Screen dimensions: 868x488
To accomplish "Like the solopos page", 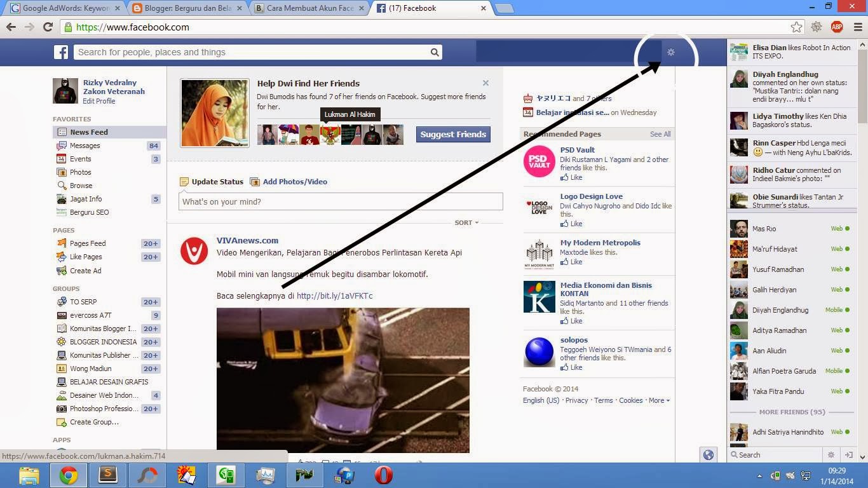I will 571,367.
